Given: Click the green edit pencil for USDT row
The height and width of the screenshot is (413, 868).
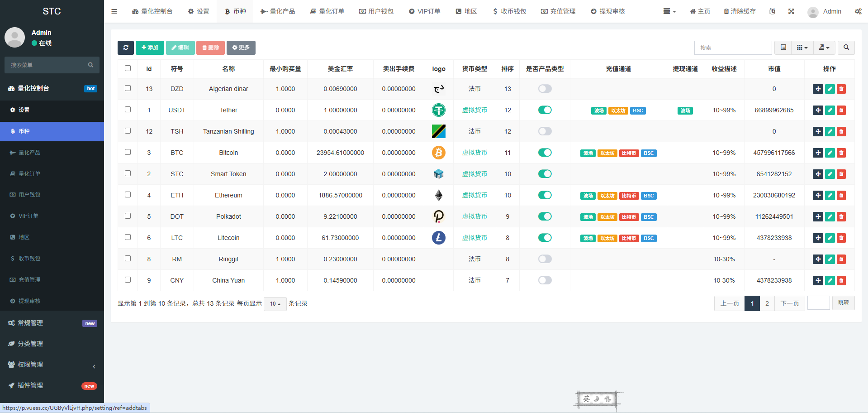Looking at the screenshot, I should coord(830,110).
